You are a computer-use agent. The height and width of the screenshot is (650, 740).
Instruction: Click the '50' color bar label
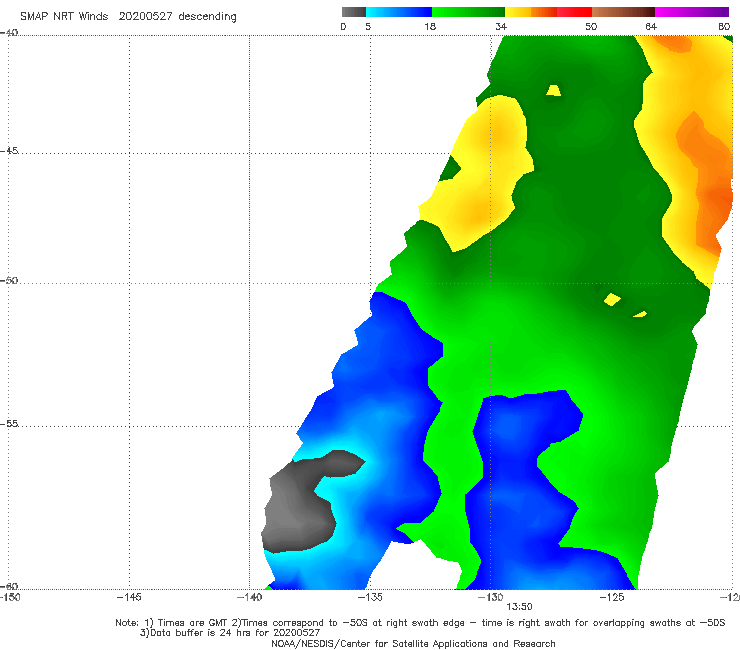coord(591,26)
